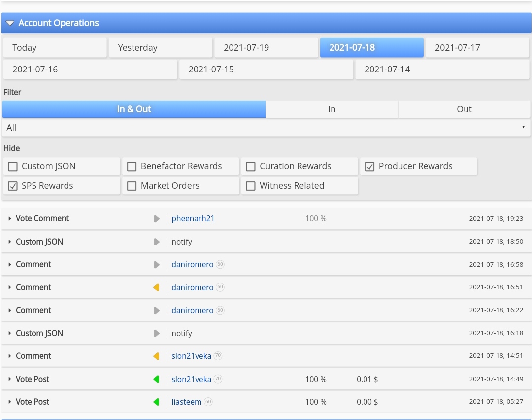Open the pheenarh21 account link
The height and width of the screenshot is (420, 532).
(193, 219)
